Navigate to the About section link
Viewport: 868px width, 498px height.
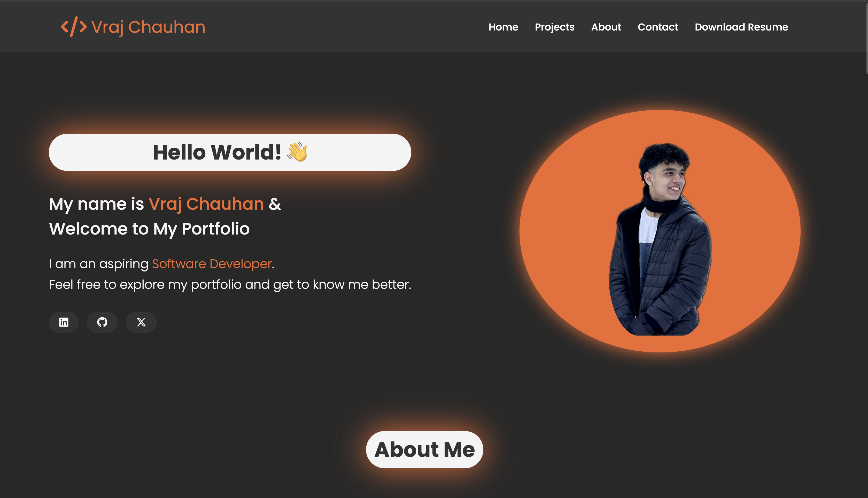(606, 27)
